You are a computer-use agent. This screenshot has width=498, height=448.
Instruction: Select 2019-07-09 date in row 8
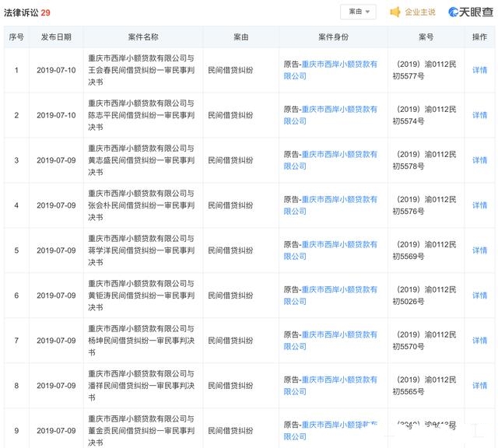56,386
